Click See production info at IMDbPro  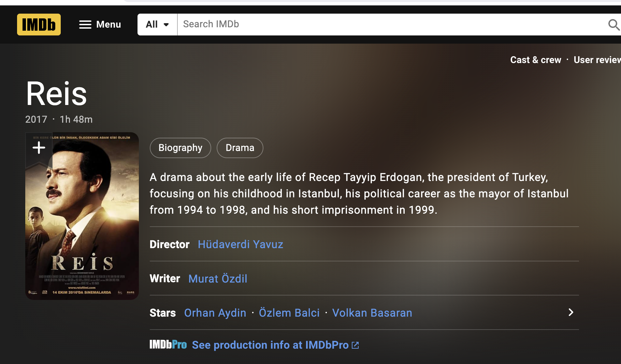coord(270,345)
